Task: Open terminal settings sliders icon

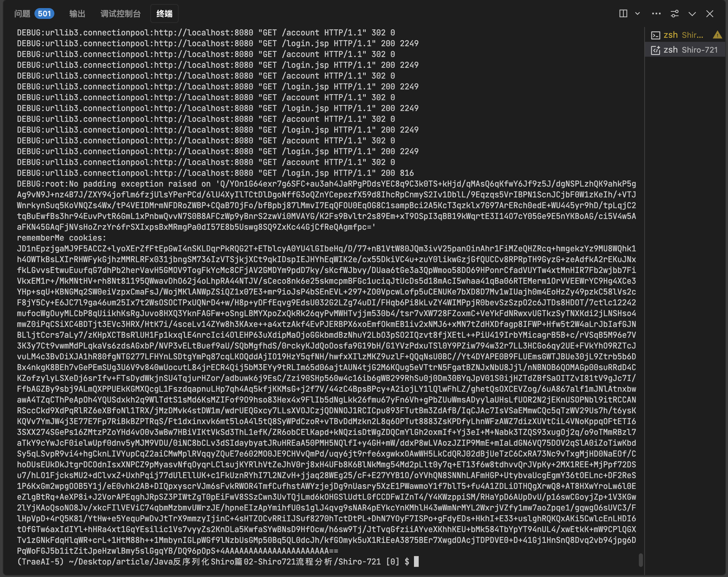Action: pos(674,13)
